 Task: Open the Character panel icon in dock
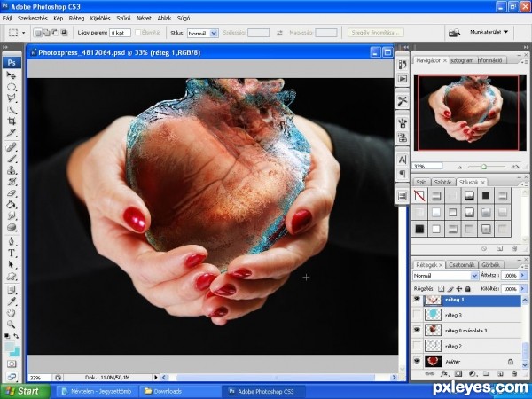click(403, 160)
